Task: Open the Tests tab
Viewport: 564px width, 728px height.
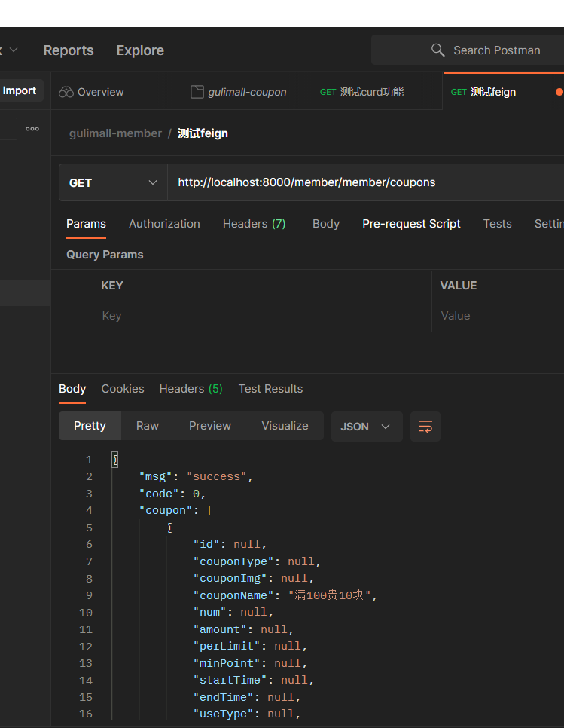Action: [497, 224]
